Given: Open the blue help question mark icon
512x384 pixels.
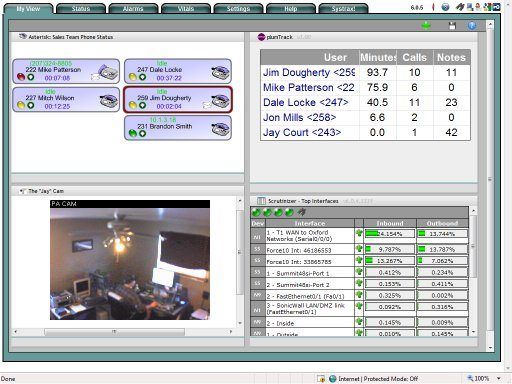Looking at the screenshot, I should click(x=472, y=26).
